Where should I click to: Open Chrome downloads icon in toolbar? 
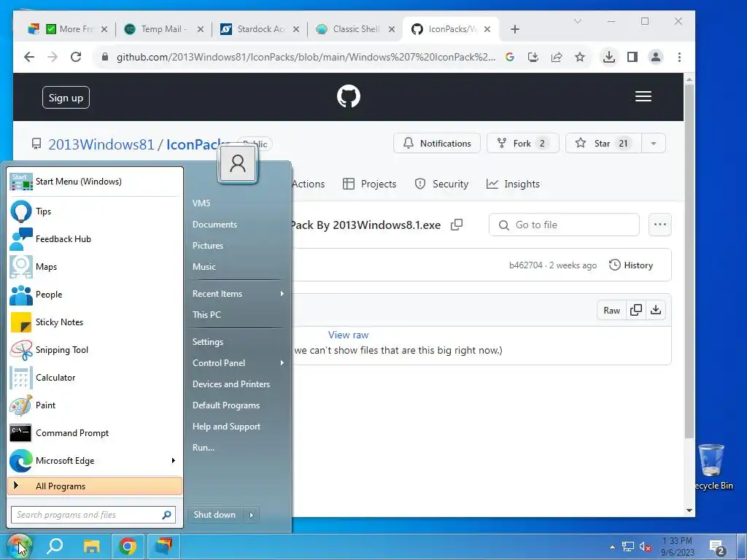tap(609, 57)
